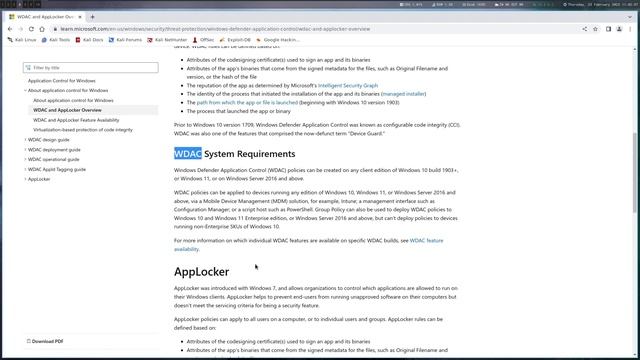This screenshot has width=640, height=360.
Task: Open nested About application control for Windows item
Action: coord(73,100)
